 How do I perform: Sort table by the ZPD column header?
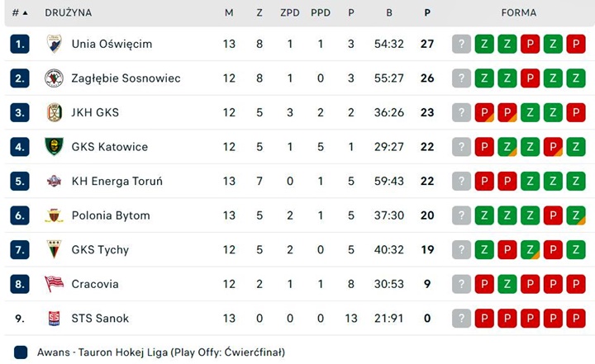coord(290,13)
